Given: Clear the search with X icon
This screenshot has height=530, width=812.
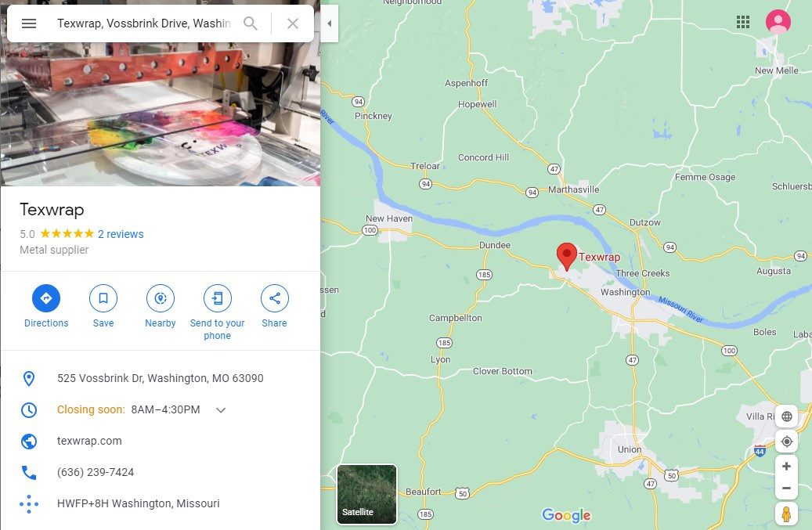Looking at the screenshot, I should [x=293, y=23].
